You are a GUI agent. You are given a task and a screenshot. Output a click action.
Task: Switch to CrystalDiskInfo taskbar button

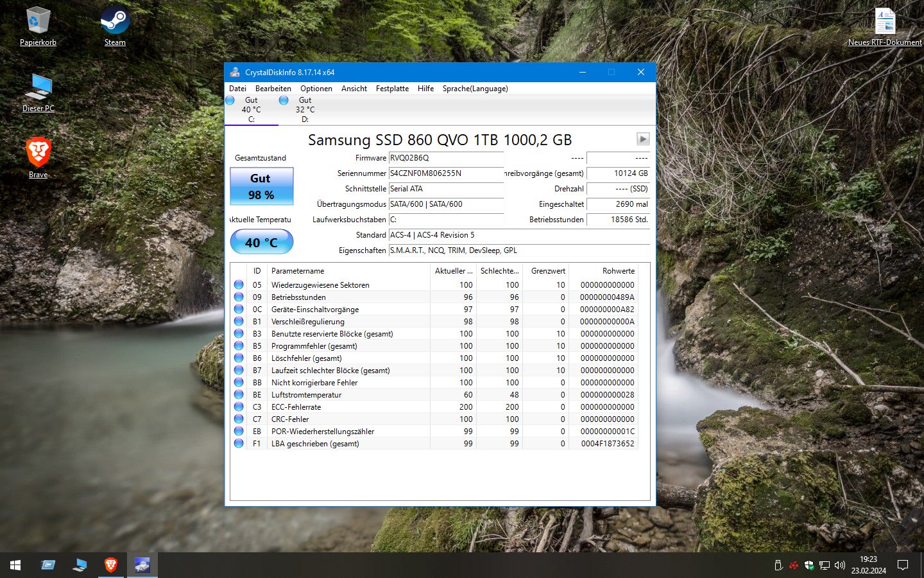pyautogui.click(x=142, y=565)
